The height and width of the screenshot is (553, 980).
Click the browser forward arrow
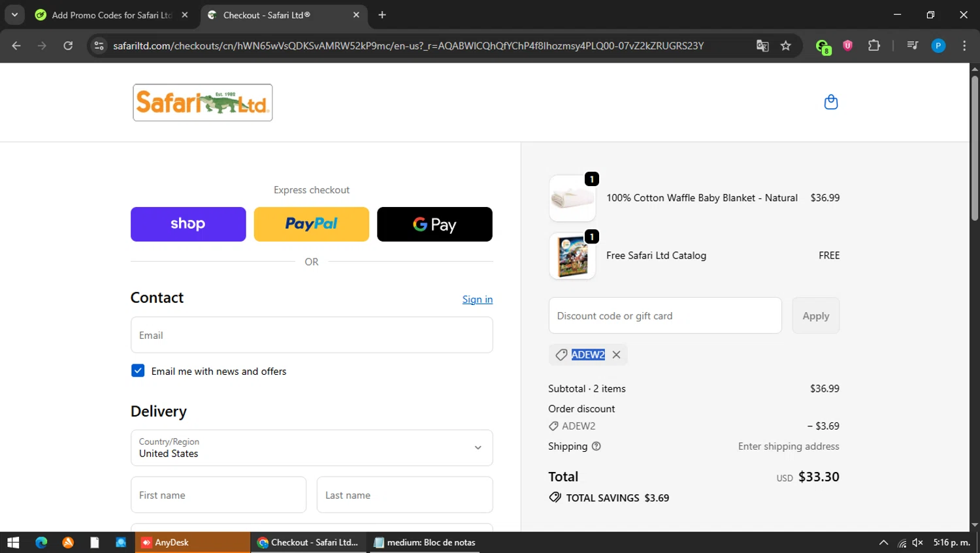tap(42, 46)
